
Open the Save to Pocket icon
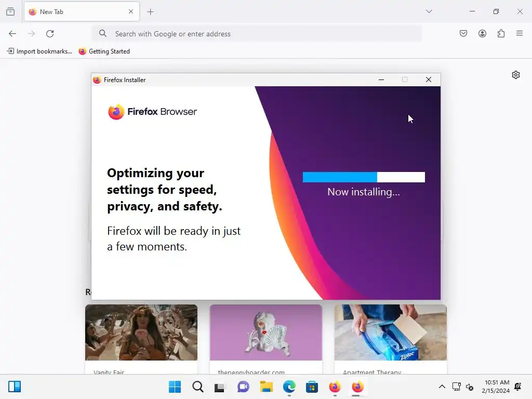click(463, 33)
